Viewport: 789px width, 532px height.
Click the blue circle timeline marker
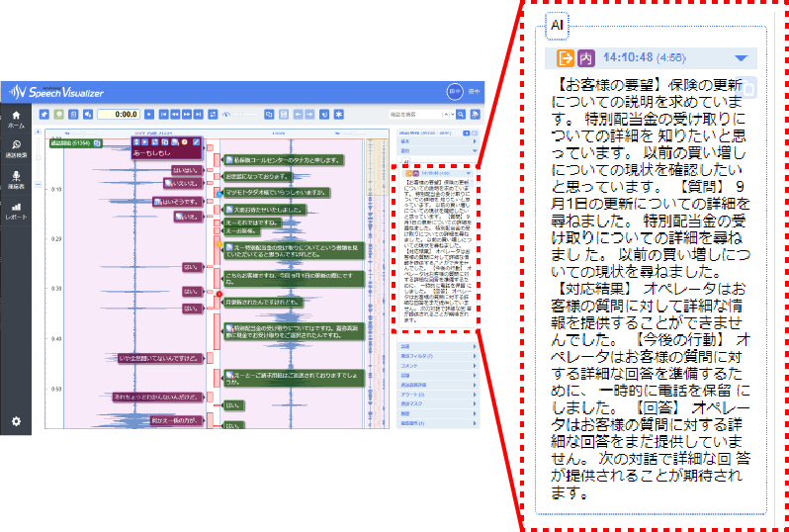tap(219, 193)
